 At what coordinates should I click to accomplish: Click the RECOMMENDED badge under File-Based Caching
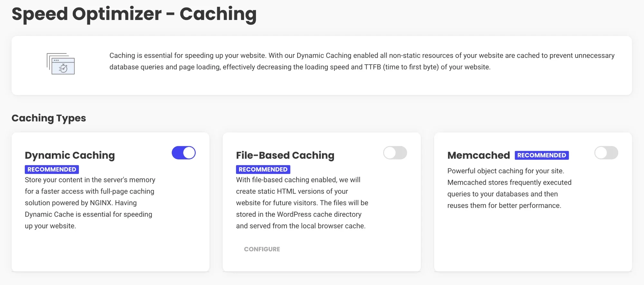point(263,169)
